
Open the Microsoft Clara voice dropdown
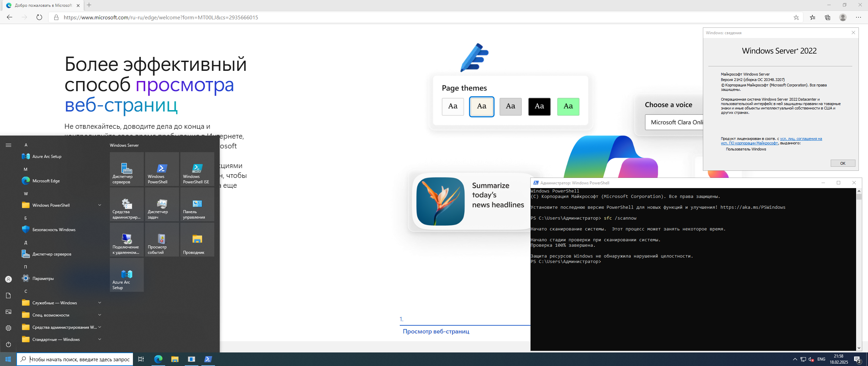click(x=674, y=122)
